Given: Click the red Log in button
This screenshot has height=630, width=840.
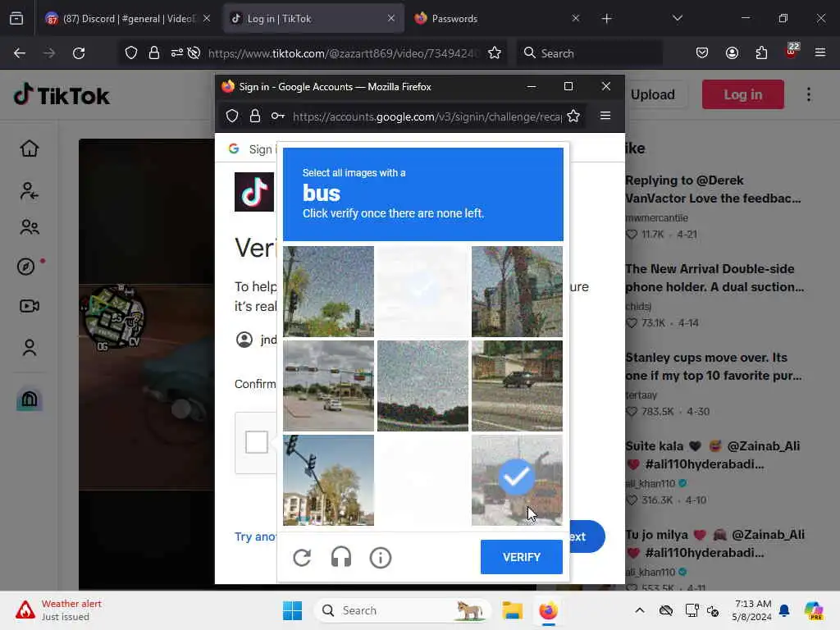Looking at the screenshot, I should pyautogui.click(x=742, y=94).
